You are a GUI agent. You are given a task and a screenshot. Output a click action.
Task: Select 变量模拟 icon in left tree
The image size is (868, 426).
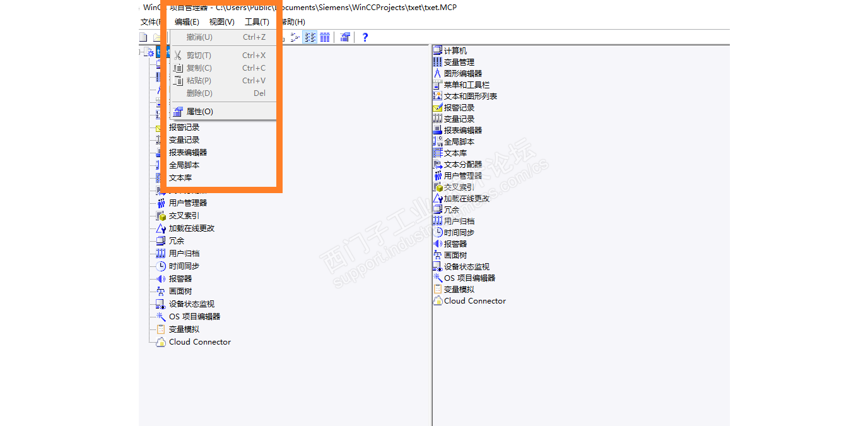[161, 329]
